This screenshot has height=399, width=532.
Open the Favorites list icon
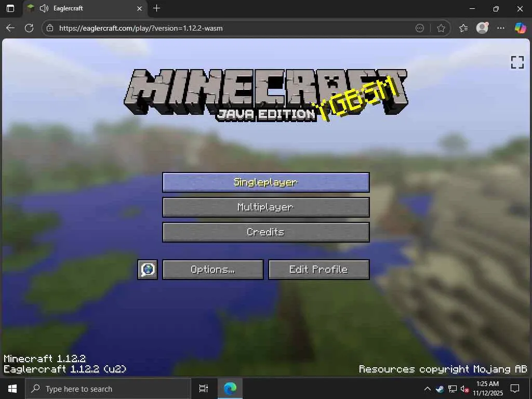pos(463,28)
